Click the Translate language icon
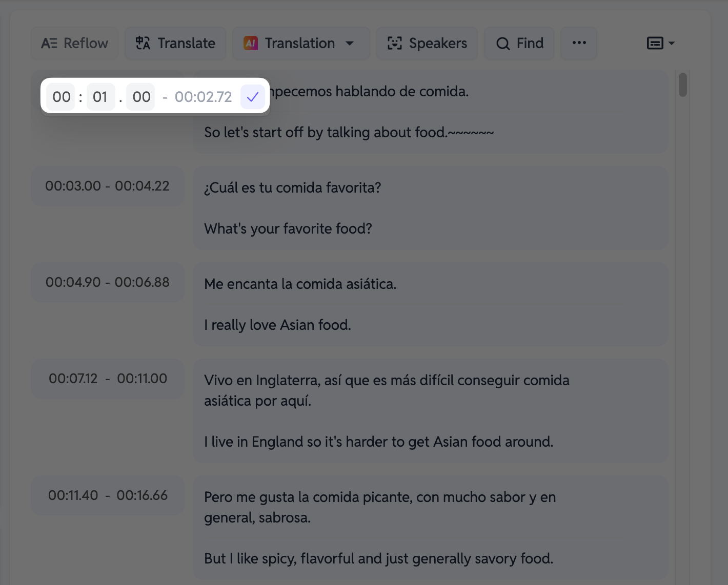Viewport: 728px width, 585px height. coord(143,44)
